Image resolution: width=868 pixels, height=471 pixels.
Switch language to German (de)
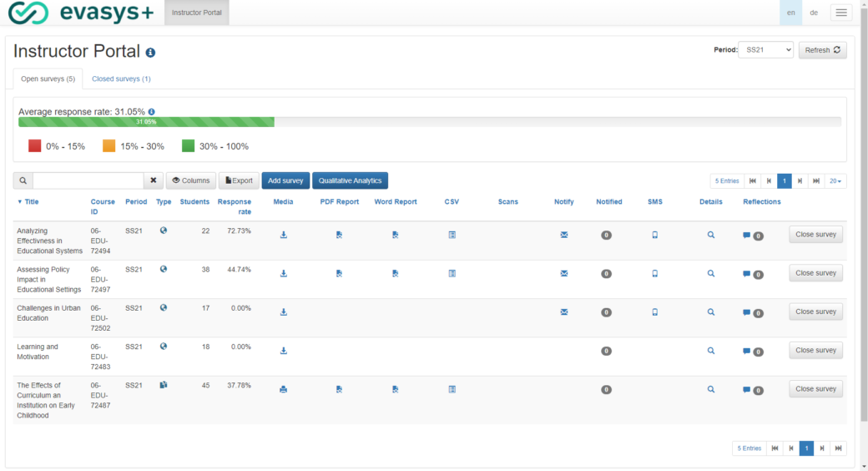[814, 13]
